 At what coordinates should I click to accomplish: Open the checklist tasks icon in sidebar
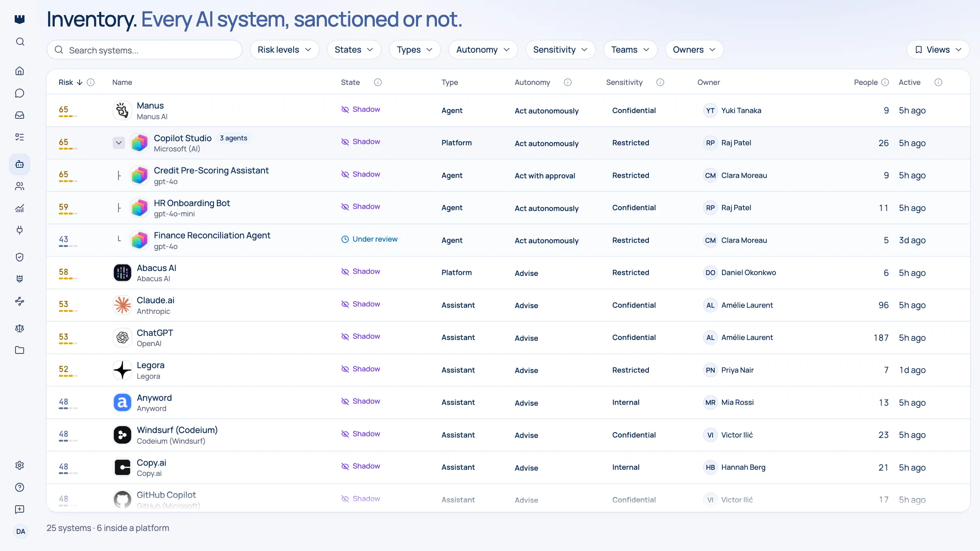click(x=20, y=137)
